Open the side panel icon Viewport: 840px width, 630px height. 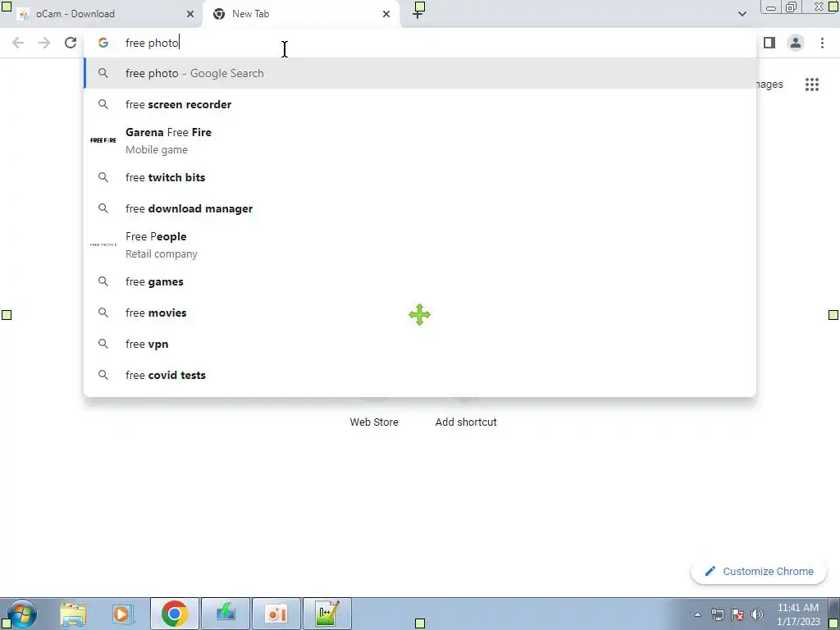pyautogui.click(x=769, y=43)
